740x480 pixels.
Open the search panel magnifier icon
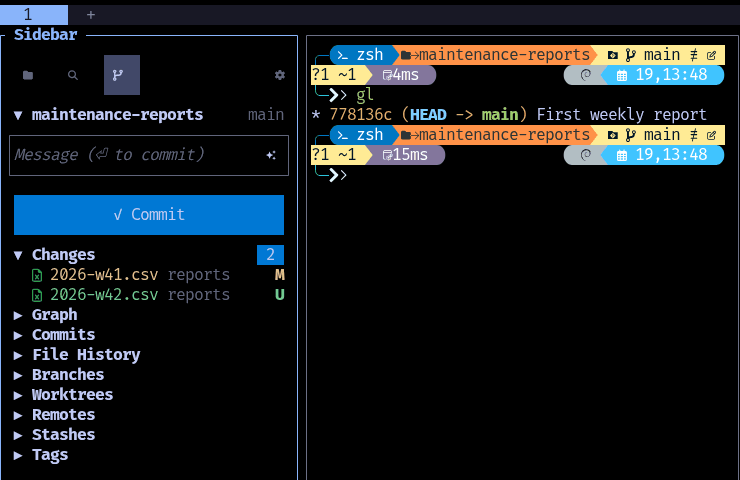coord(73,75)
